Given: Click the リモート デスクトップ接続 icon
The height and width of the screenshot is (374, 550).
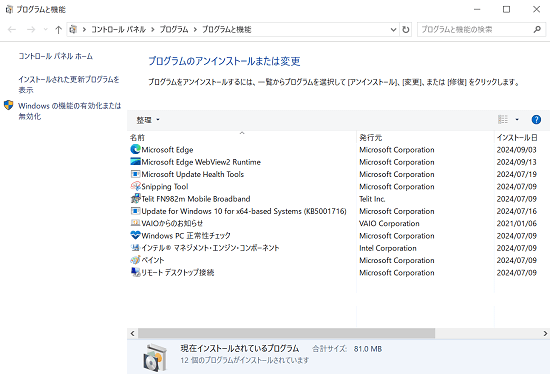Looking at the screenshot, I should [x=135, y=272].
